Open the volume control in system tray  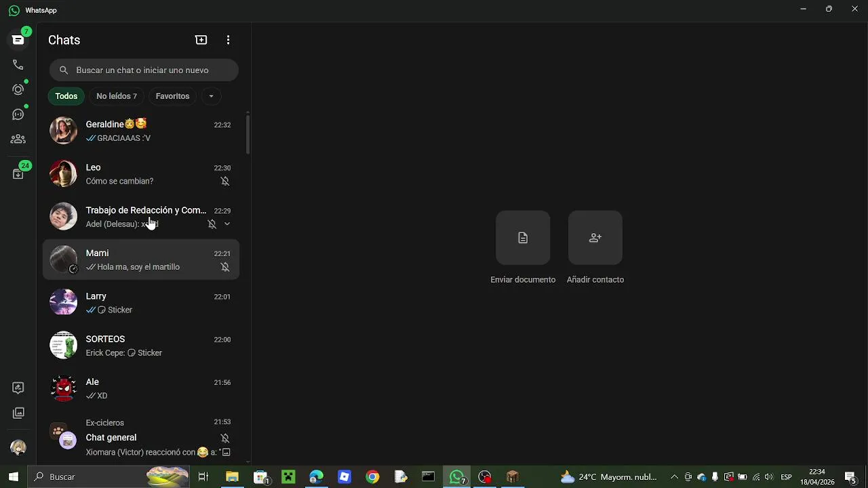tap(768, 476)
